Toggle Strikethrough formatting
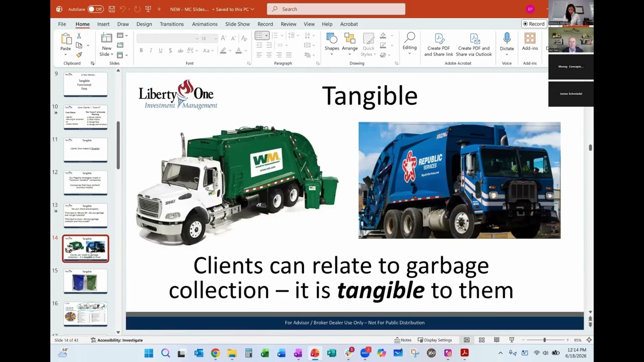The width and height of the screenshot is (644, 362). point(180,51)
